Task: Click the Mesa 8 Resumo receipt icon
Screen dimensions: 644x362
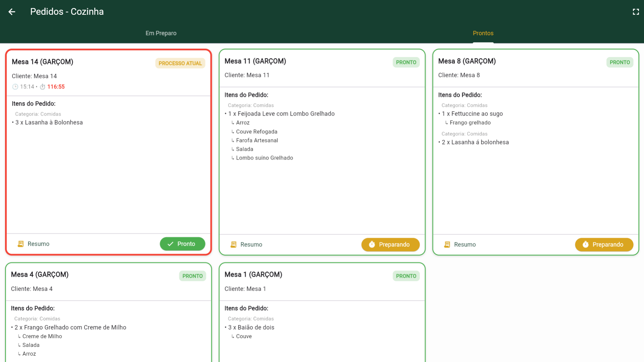Action: (x=447, y=245)
